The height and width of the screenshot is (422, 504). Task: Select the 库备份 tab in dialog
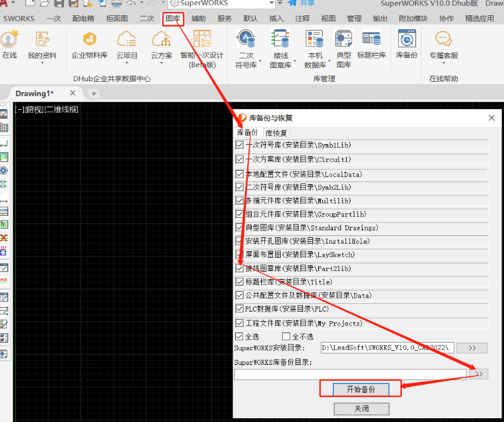pos(247,132)
